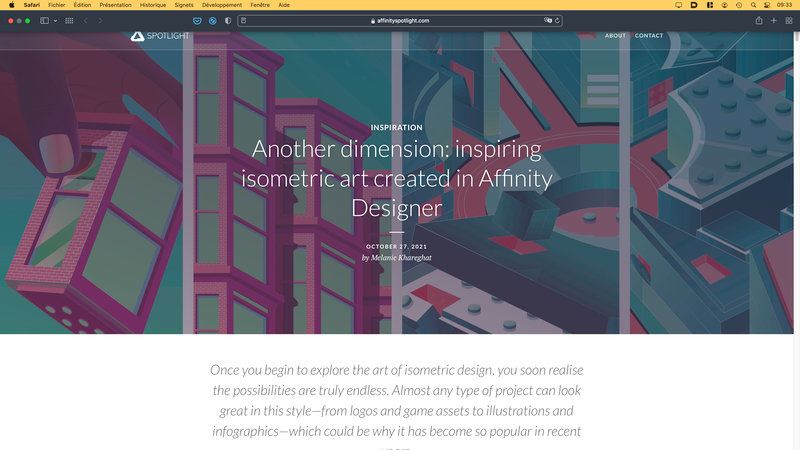
Task: Open the CONTACT page link
Action: point(649,36)
